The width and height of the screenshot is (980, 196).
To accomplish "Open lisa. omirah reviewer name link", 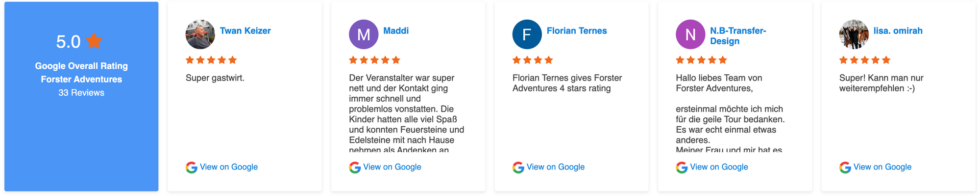I will pos(898,30).
